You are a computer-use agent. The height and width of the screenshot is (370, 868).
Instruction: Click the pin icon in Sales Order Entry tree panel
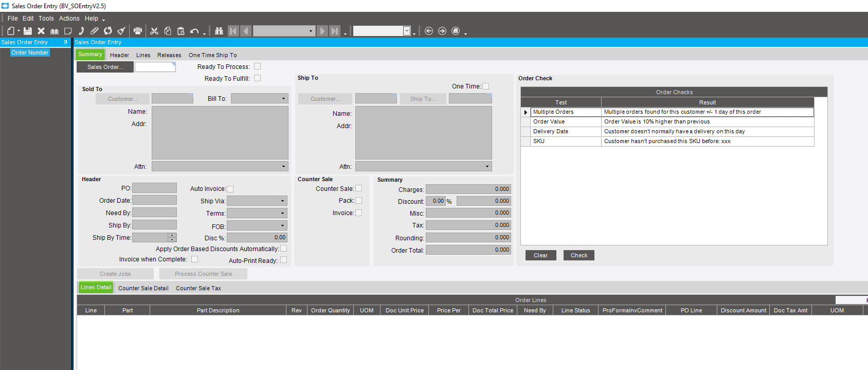coord(65,42)
